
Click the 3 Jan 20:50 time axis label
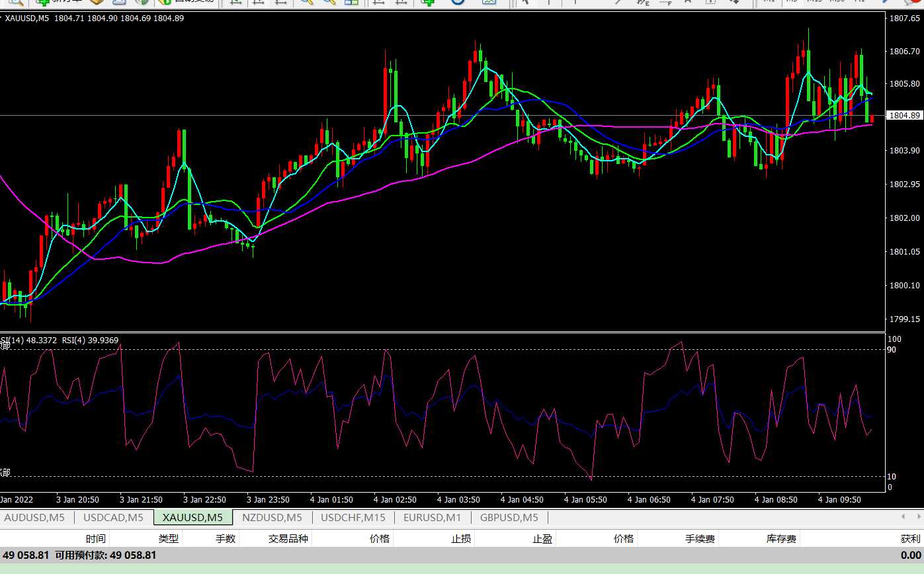[77, 500]
